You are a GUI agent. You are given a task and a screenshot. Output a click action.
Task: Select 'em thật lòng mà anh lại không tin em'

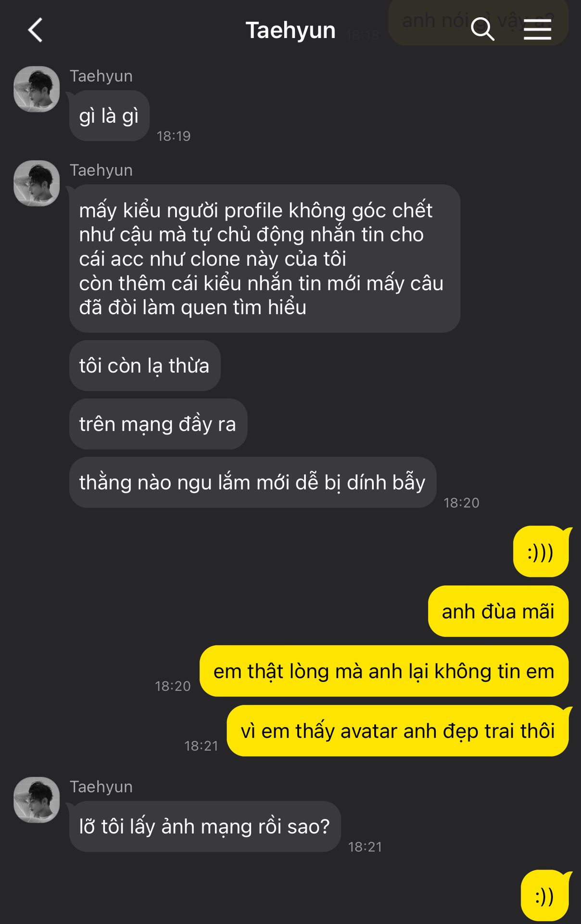click(384, 671)
